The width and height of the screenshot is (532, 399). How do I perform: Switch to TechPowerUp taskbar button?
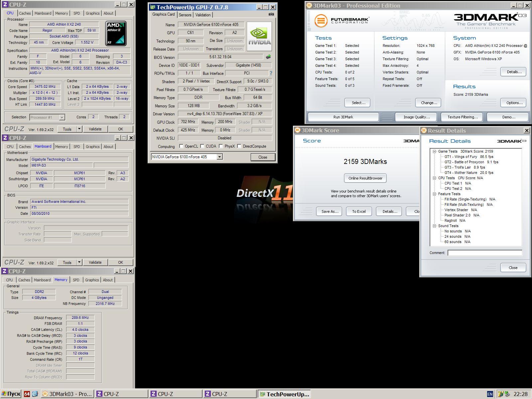(x=284, y=394)
